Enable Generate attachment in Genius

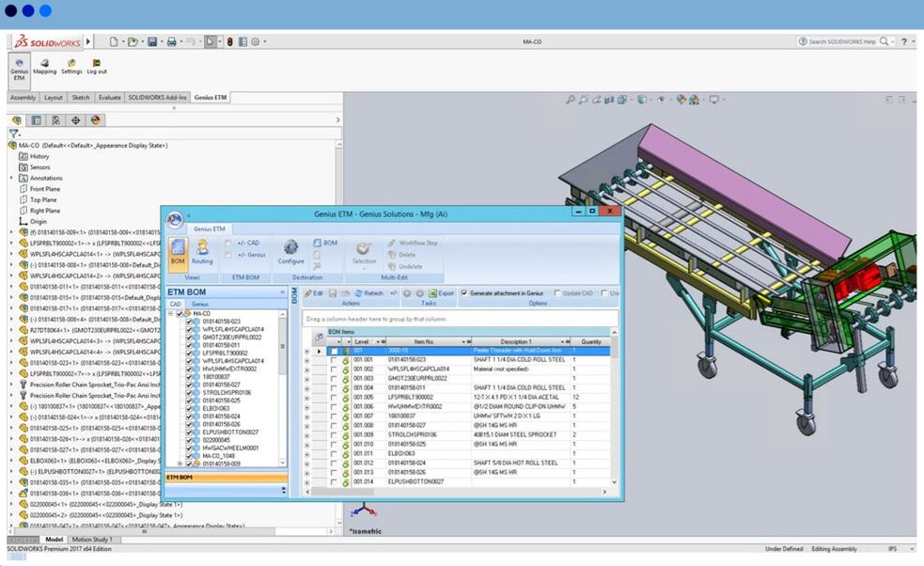click(x=464, y=294)
